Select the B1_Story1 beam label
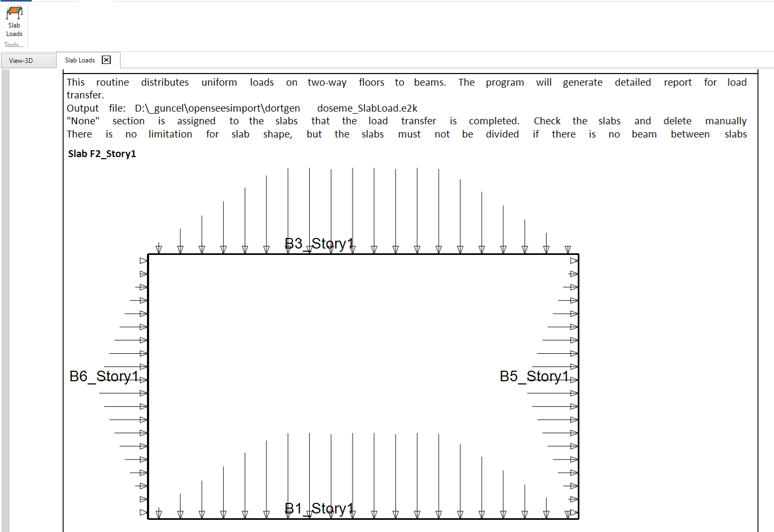This screenshot has height=532, width=774. (319, 508)
